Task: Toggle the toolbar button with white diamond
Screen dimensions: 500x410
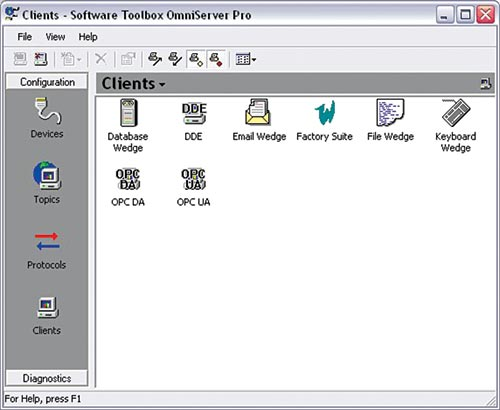Action: (196, 59)
